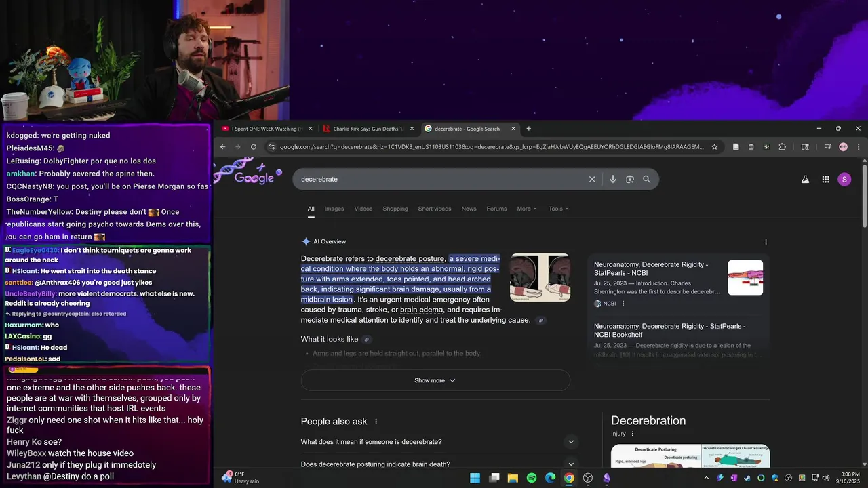The height and width of the screenshot is (488, 868).
Task: Open the Injury three-dot menu under Decerebration
Action: 633,434
